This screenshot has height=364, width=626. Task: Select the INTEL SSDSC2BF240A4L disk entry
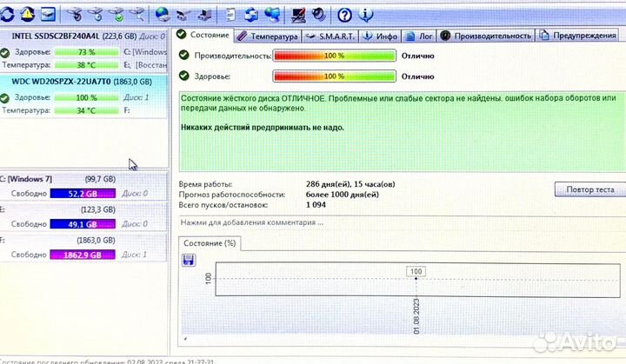pos(83,50)
